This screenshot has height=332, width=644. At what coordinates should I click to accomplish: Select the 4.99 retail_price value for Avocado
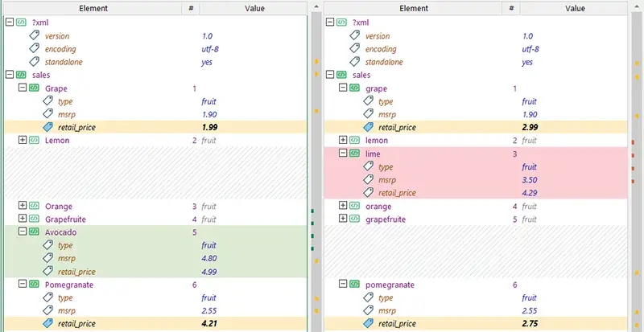(x=209, y=271)
